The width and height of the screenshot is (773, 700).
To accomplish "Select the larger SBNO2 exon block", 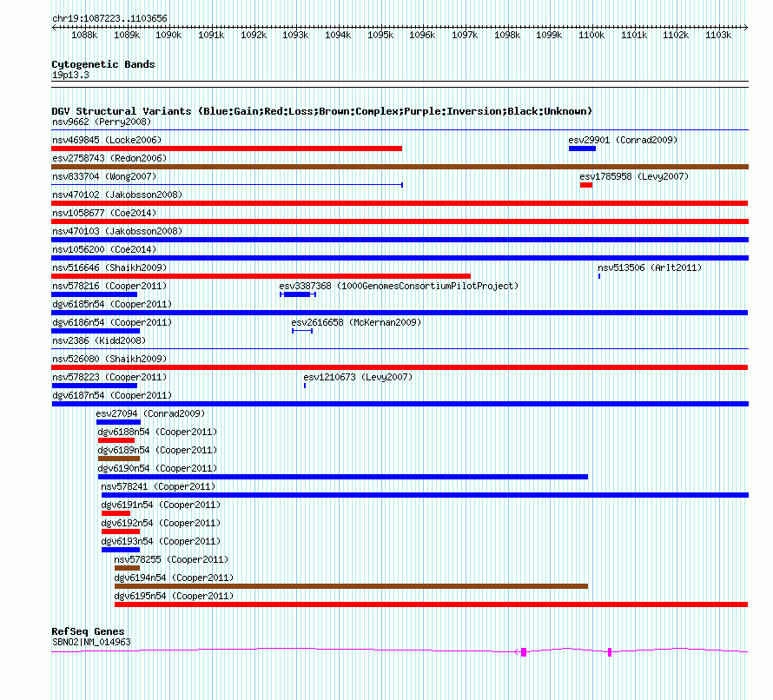I will (x=524, y=652).
